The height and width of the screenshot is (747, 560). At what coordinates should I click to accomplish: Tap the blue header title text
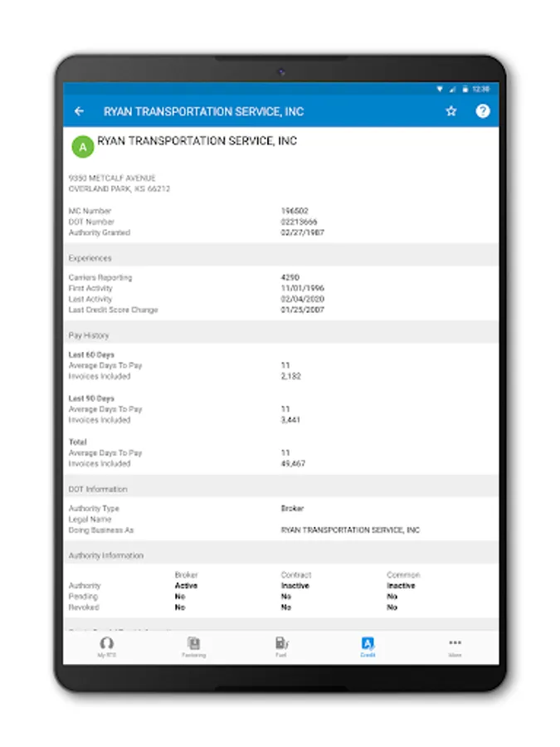click(x=204, y=111)
